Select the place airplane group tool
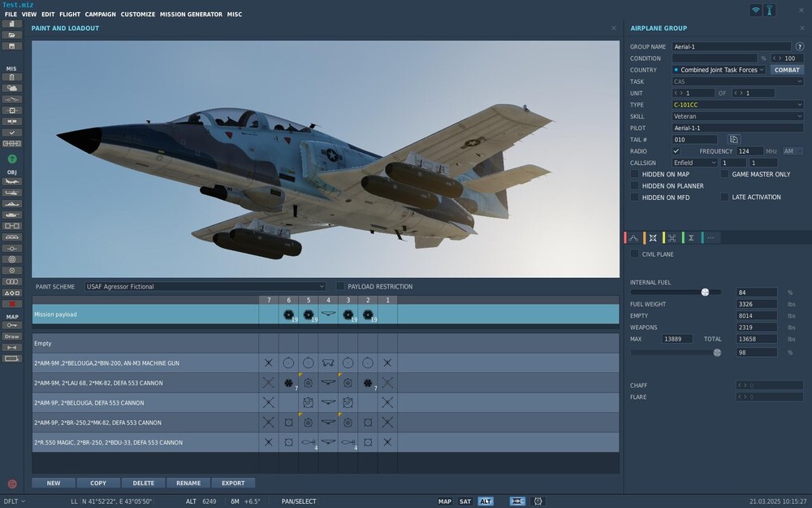 (x=12, y=182)
